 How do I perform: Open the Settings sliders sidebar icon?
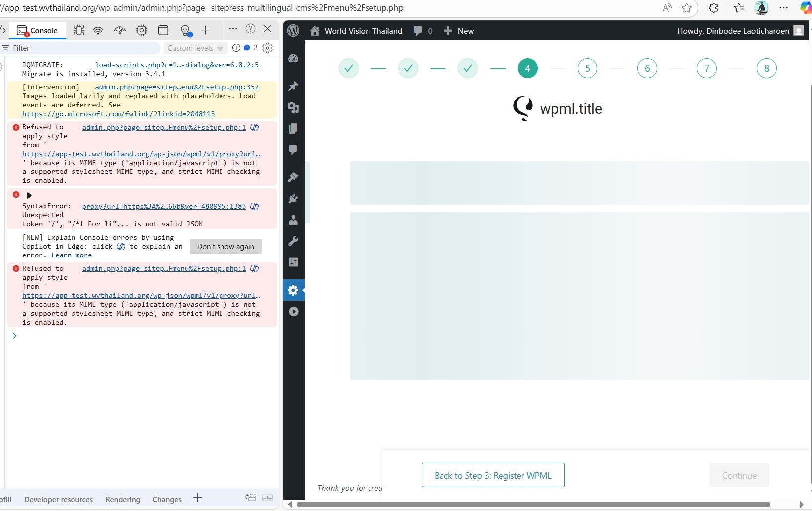pos(294,262)
